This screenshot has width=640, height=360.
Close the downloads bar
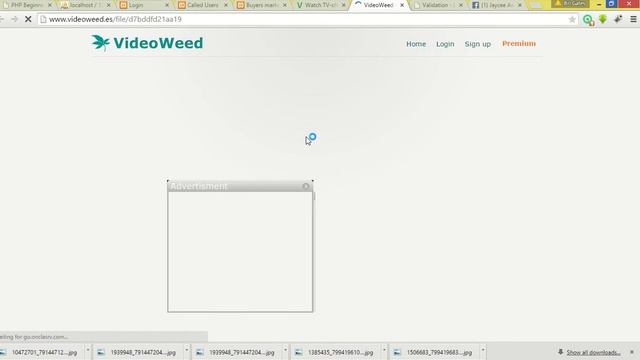point(632,352)
